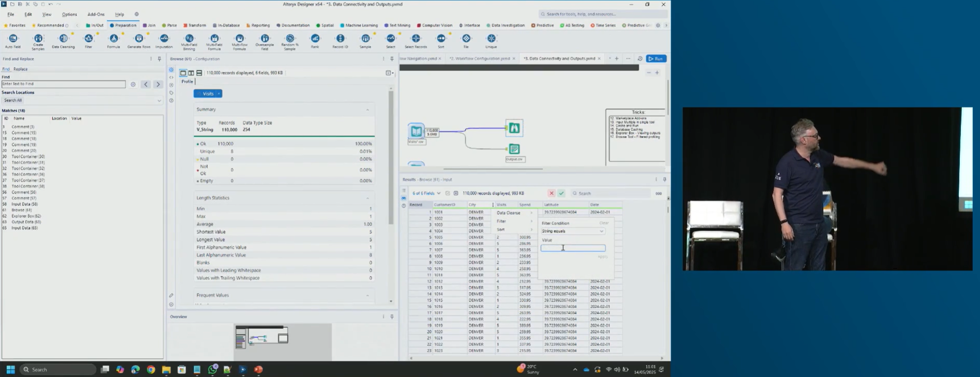The height and width of the screenshot is (377, 980).
Task: Collapse the Summary section
Action: click(x=367, y=110)
